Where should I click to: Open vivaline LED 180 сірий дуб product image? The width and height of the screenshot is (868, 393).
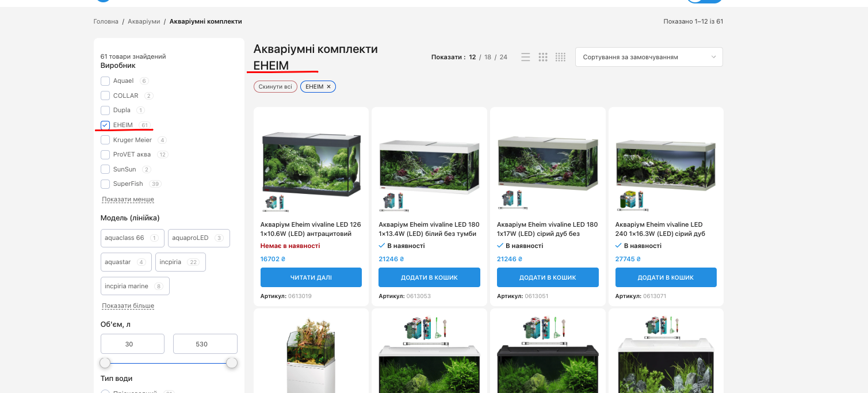[548, 164]
